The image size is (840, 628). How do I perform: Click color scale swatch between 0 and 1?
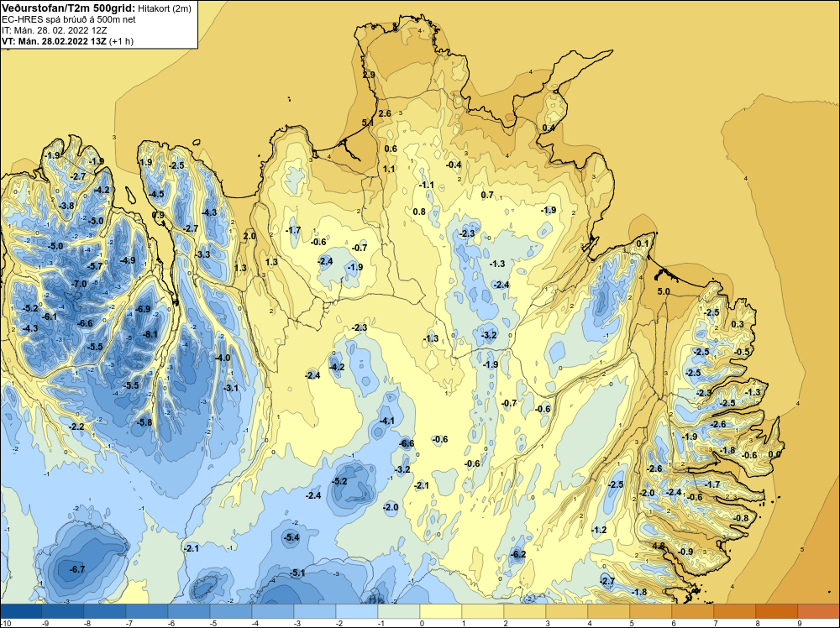441,611
